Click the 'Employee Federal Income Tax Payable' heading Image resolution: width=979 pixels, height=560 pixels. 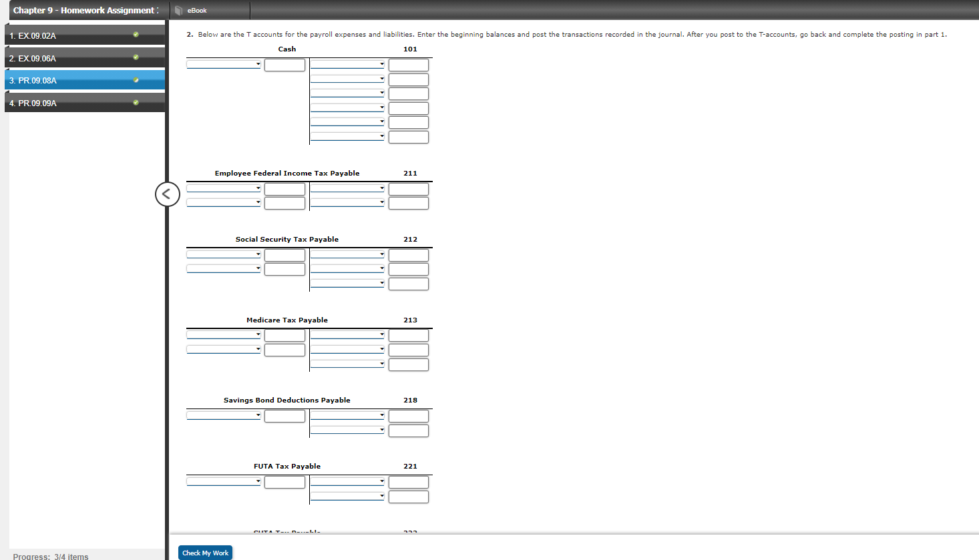coord(287,174)
